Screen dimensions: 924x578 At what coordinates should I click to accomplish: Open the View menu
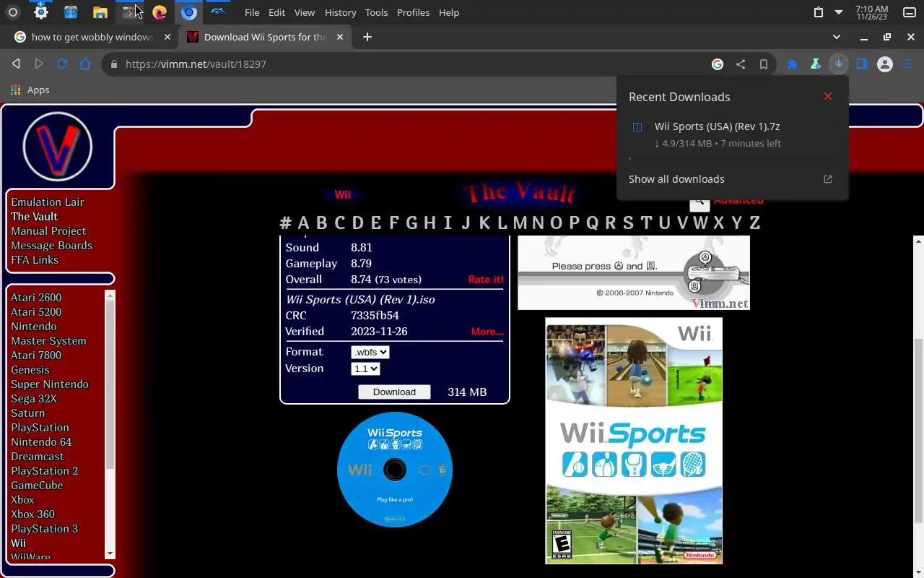(x=305, y=12)
